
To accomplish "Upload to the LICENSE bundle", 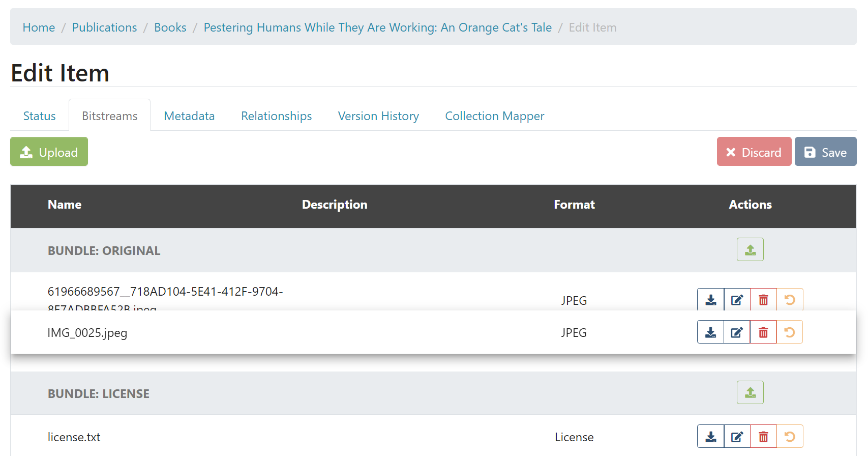I will 750,393.
